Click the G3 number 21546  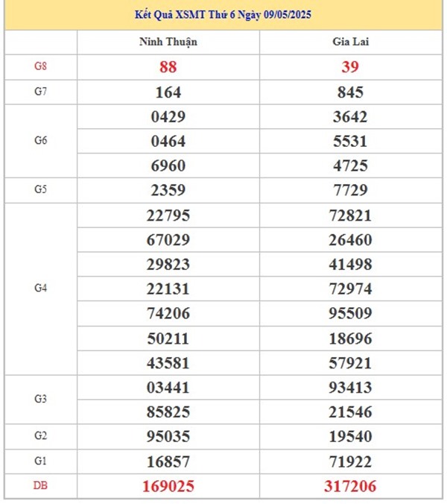(350, 412)
